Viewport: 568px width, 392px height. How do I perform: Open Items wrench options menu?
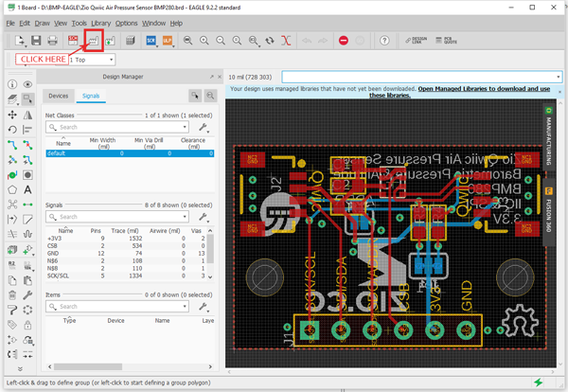click(204, 307)
